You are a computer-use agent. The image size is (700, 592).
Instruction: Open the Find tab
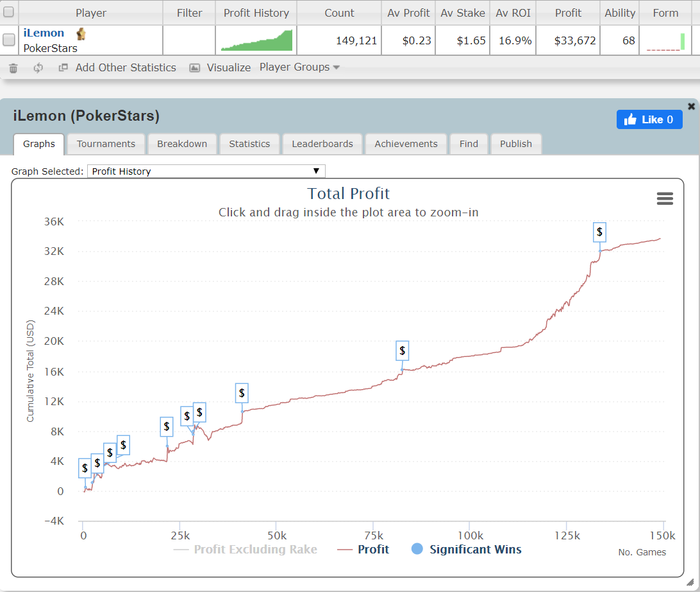[469, 144]
